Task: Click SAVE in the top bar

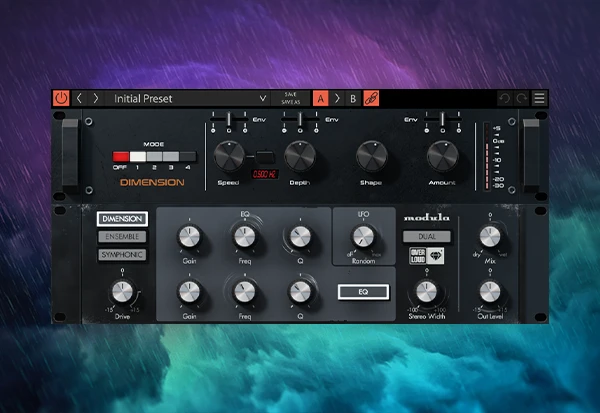Action: coord(290,95)
